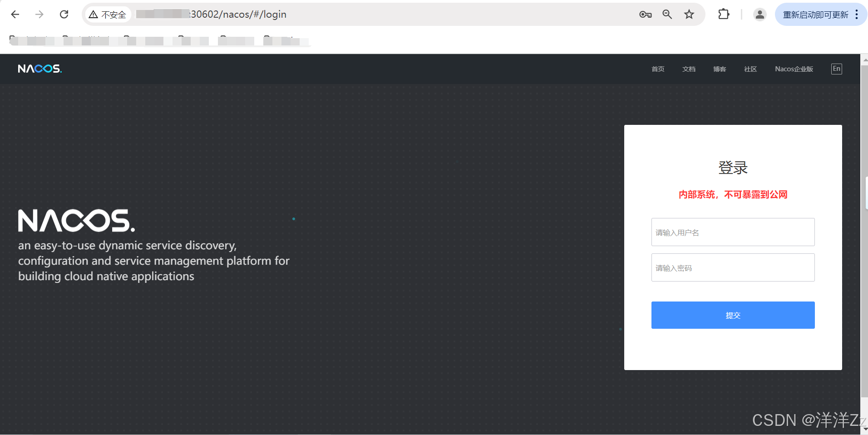Click the browser back arrow
868x435 pixels.
[x=15, y=14]
